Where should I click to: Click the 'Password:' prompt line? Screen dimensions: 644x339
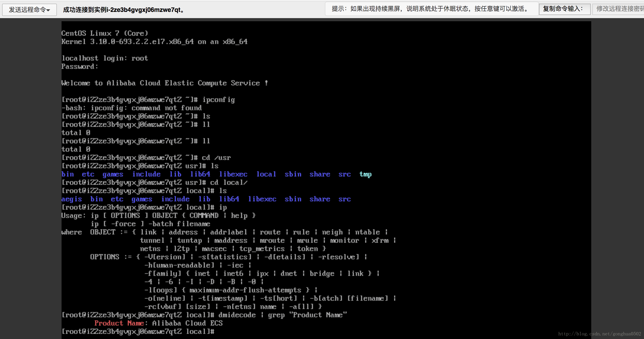tap(80, 67)
